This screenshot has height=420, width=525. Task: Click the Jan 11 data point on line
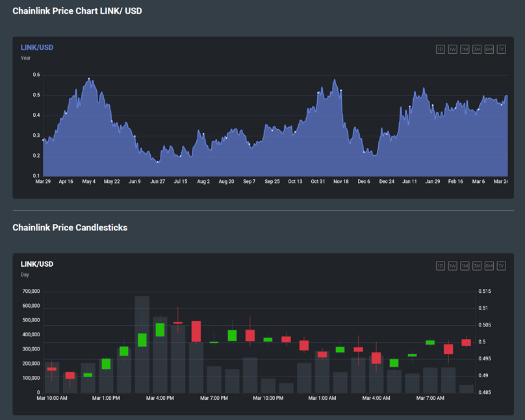pyautogui.click(x=410, y=106)
